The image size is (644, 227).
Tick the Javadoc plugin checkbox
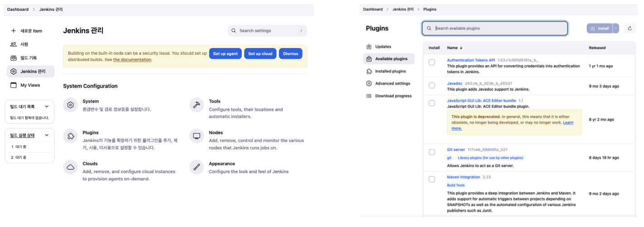tap(432, 85)
